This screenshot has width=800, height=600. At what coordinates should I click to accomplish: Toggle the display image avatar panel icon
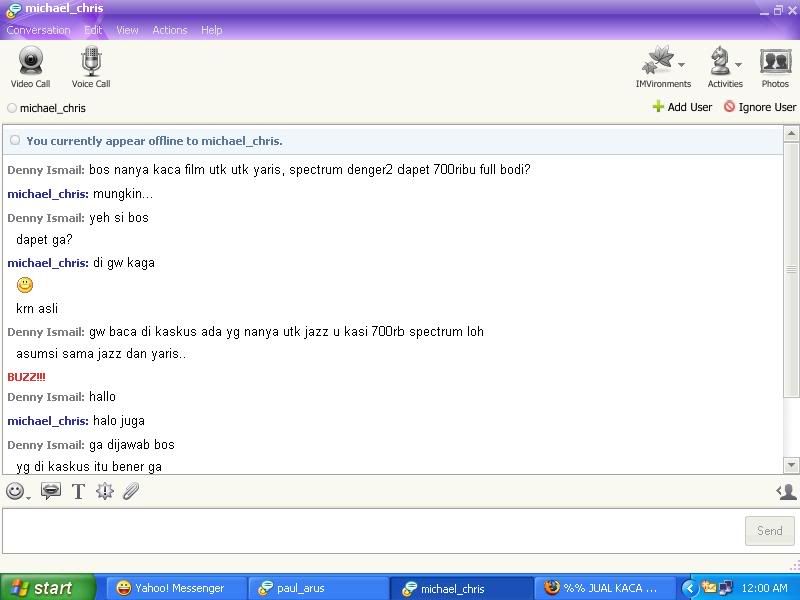tap(786, 492)
